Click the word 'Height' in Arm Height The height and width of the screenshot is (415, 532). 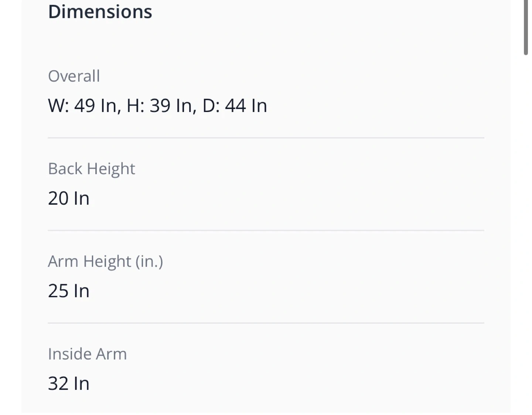[107, 262]
